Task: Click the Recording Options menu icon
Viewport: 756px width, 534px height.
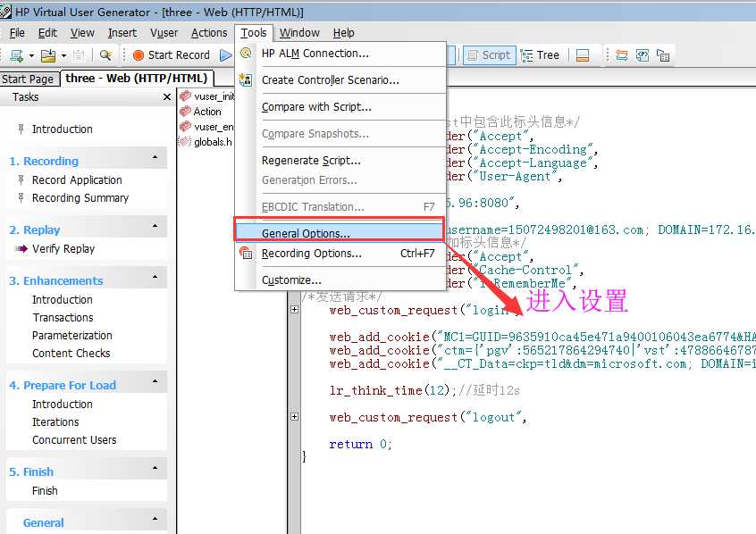Action: coord(246,253)
